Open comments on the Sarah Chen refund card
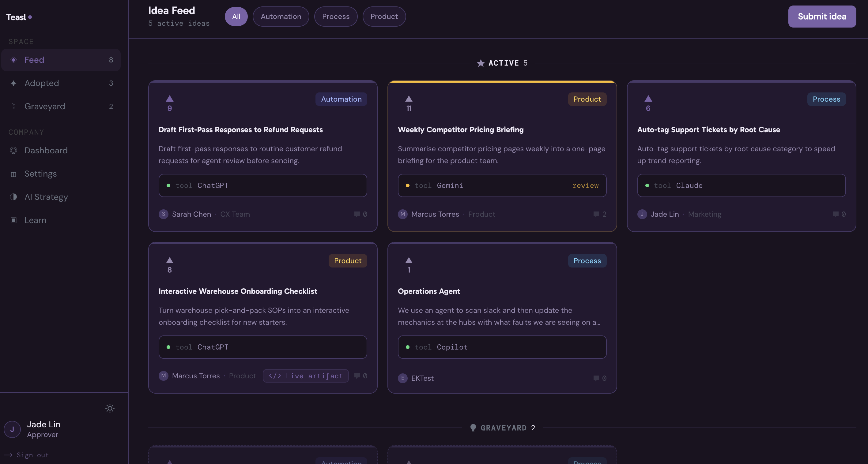This screenshot has width=868, height=464. [x=360, y=214]
